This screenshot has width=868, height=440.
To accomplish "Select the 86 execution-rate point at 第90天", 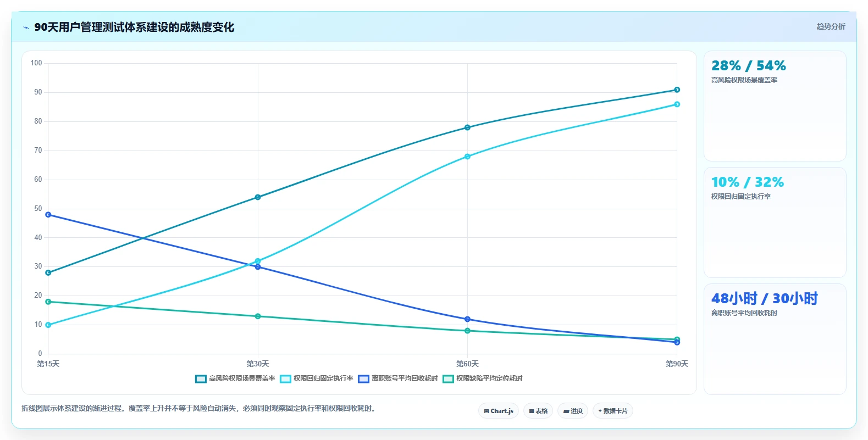I will click(x=677, y=104).
